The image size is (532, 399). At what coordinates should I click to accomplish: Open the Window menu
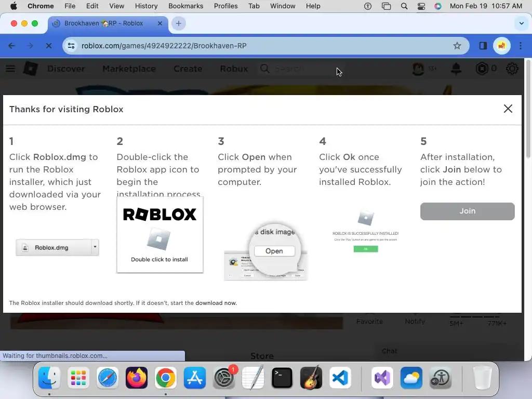283,6
